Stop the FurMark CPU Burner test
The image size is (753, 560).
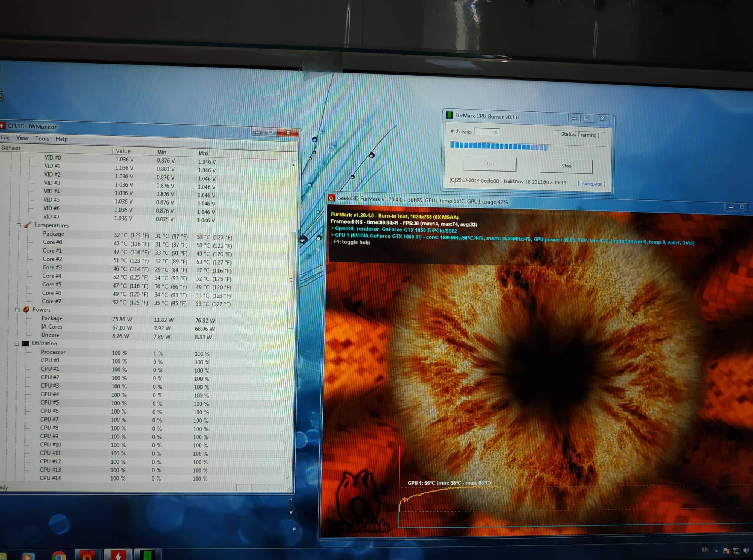[566, 166]
